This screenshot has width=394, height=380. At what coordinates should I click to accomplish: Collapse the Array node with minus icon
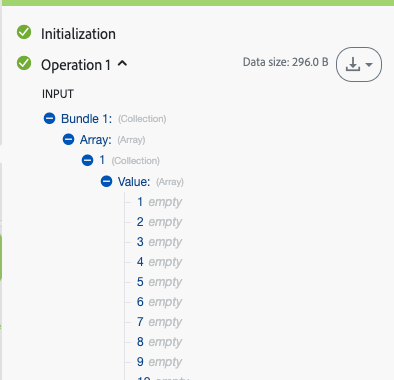(68, 139)
